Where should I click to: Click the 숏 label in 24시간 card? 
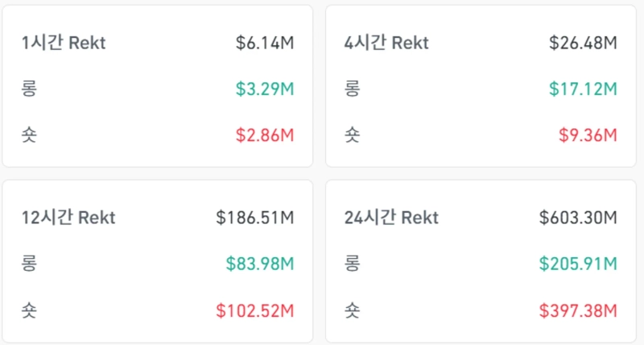pyautogui.click(x=352, y=309)
